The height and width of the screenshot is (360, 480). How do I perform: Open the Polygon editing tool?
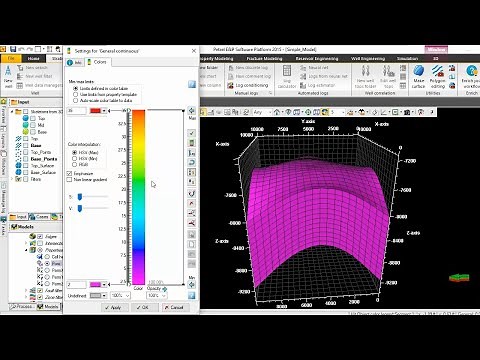(437, 76)
